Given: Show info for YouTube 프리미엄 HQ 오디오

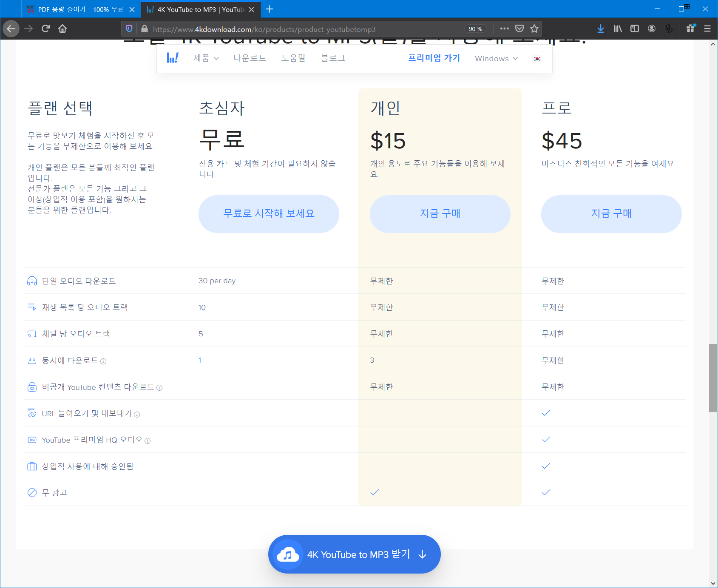Looking at the screenshot, I should pos(148,441).
